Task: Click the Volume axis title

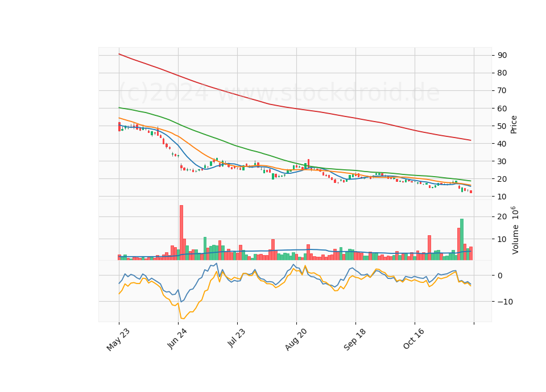Action: tap(515, 230)
